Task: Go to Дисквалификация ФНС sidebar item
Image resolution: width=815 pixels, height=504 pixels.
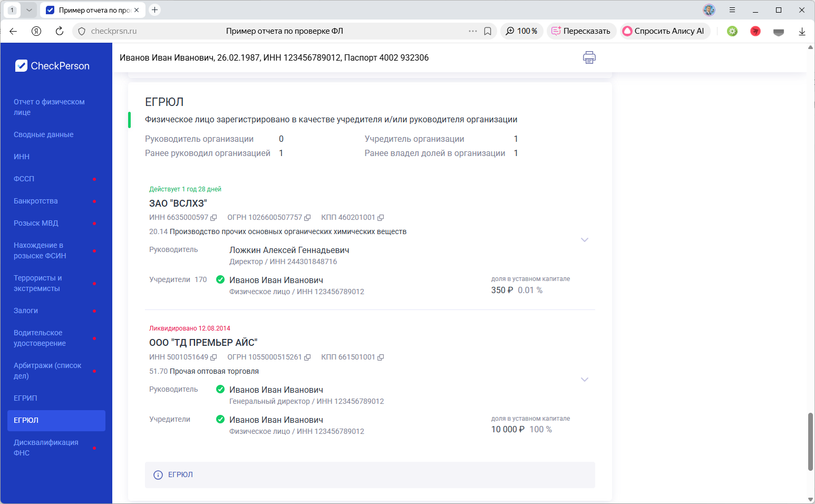Action: pos(46,448)
